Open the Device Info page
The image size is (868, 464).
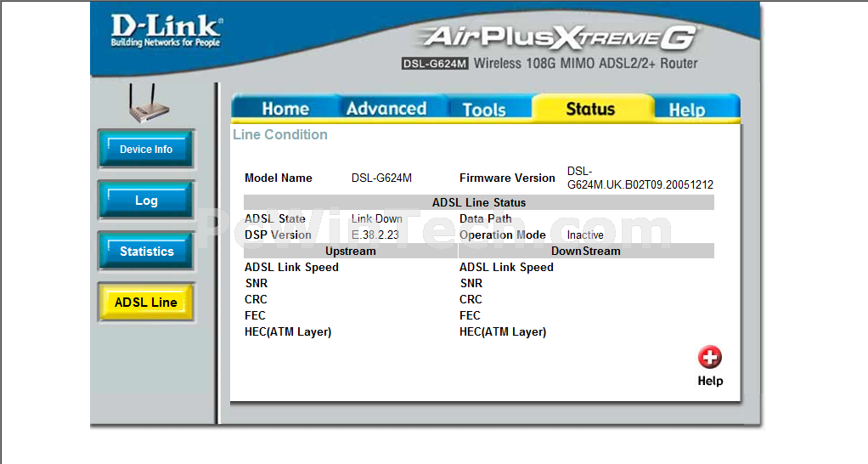coord(146,149)
